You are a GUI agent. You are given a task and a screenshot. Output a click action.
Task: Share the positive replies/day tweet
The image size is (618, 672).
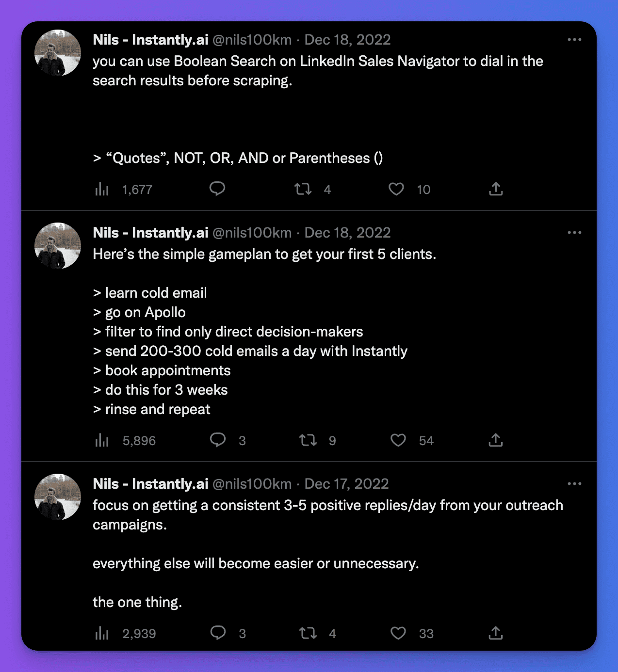click(x=496, y=633)
